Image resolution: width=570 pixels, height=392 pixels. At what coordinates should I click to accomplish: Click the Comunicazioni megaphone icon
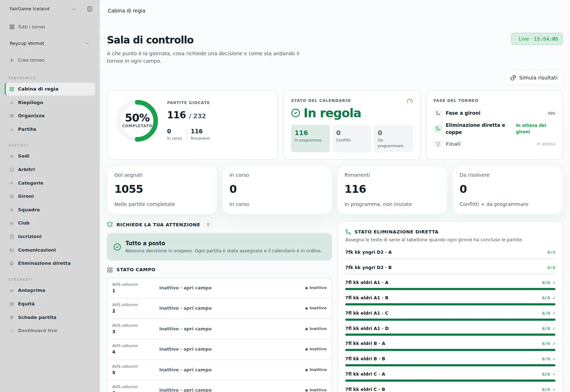pos(12,250)
